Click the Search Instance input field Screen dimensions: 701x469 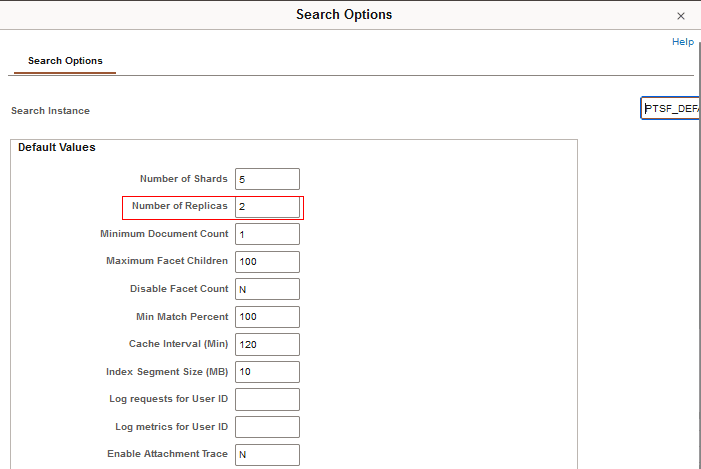click(x=670, y=108)
